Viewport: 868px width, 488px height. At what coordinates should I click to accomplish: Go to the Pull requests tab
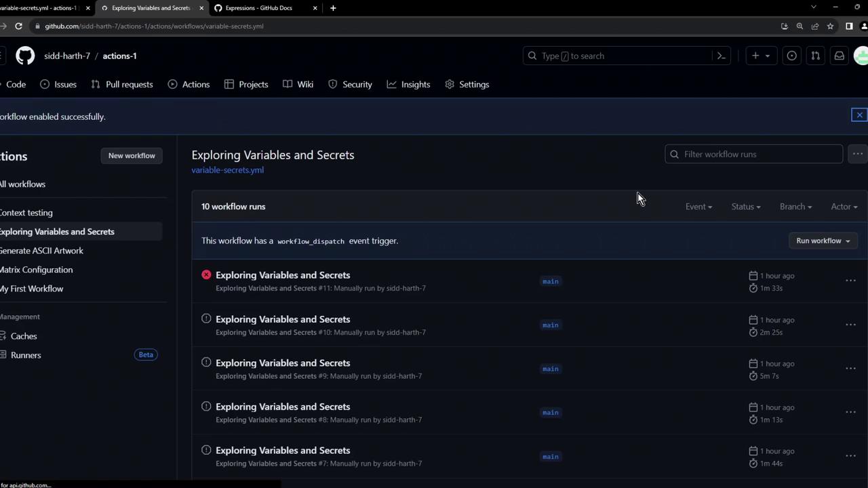(121, 84)
